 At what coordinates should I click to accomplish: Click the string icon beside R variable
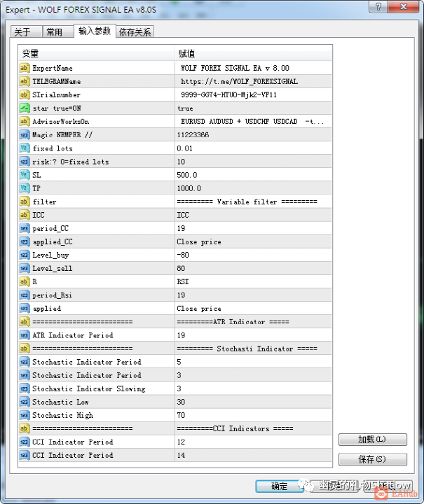click(25, 281)
